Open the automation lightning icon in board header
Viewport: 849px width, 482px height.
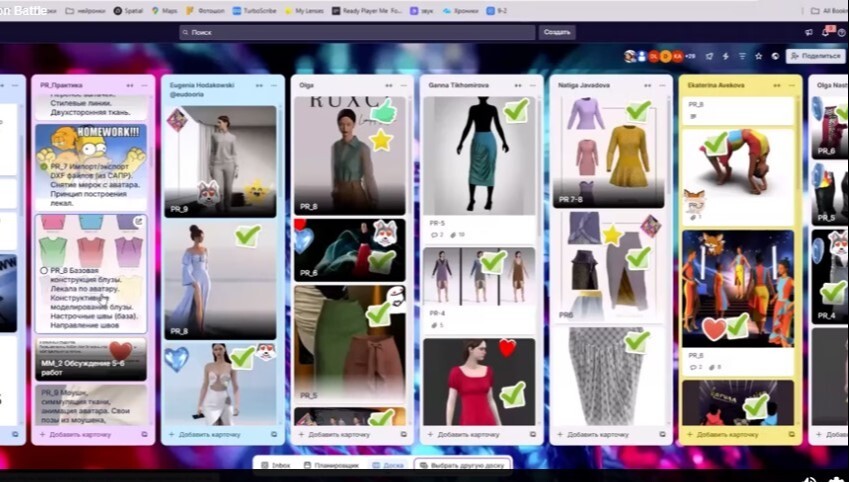click(x=725, y=56)
